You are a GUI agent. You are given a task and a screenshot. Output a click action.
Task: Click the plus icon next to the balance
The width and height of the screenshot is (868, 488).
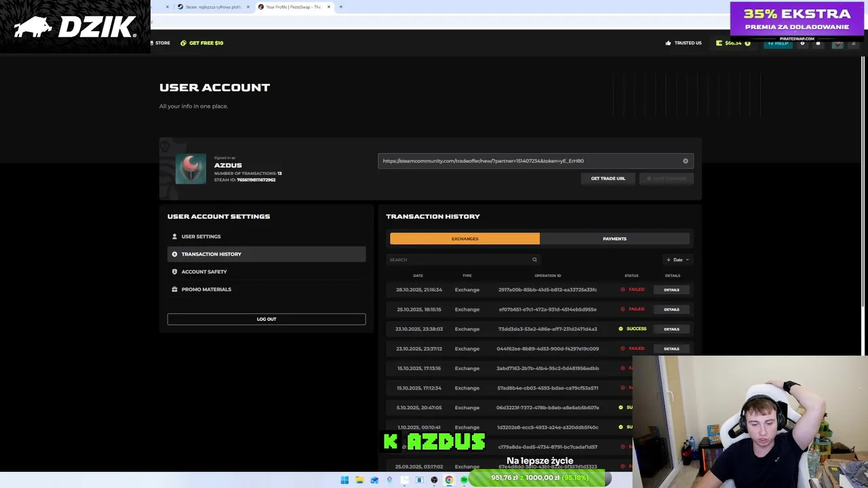747,43
